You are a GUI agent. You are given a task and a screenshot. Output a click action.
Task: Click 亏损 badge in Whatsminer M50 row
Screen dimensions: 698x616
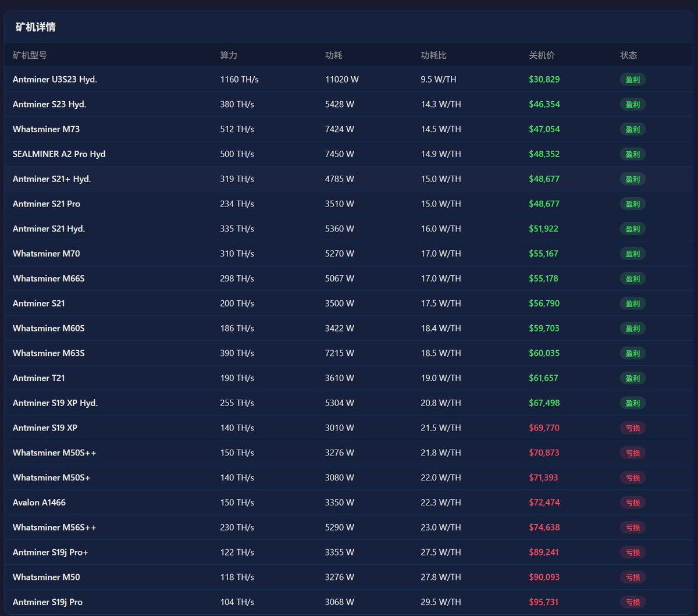[633, 578]
